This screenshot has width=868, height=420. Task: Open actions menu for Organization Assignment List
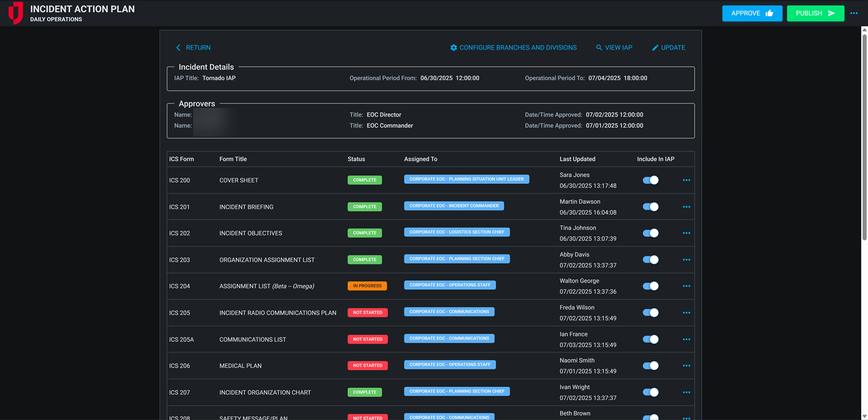point(686,259)
